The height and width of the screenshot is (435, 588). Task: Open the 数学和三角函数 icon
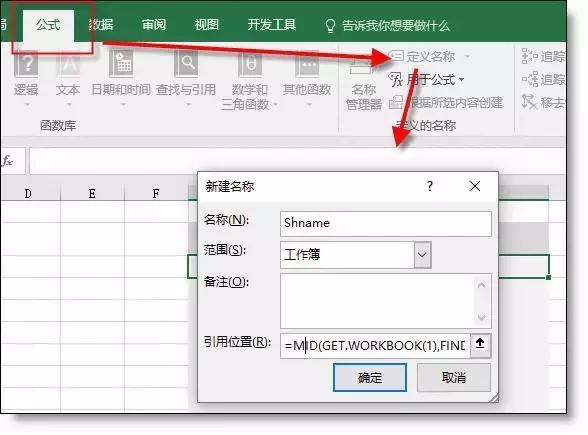click(250, 81)
